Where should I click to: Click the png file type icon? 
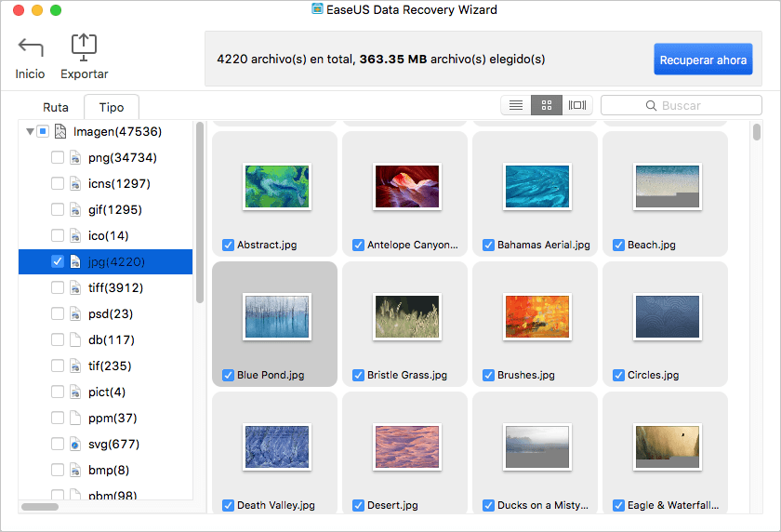pyautogui.click(x=76, y=158)
